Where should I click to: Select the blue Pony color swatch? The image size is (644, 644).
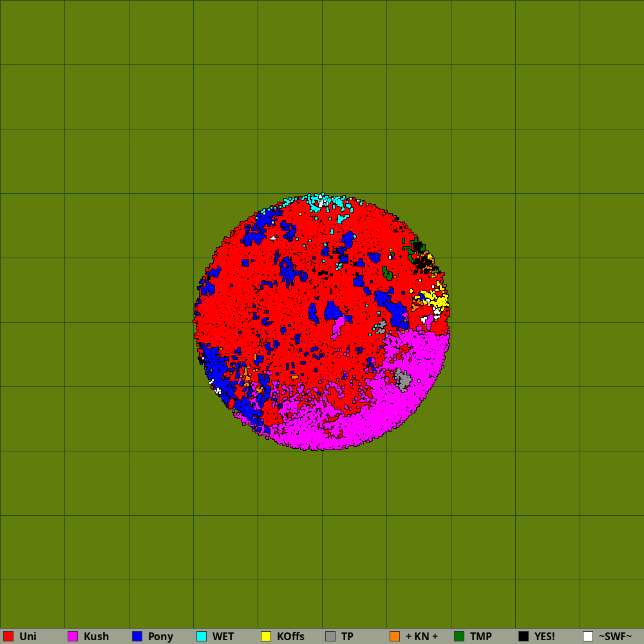coord(137,636)
